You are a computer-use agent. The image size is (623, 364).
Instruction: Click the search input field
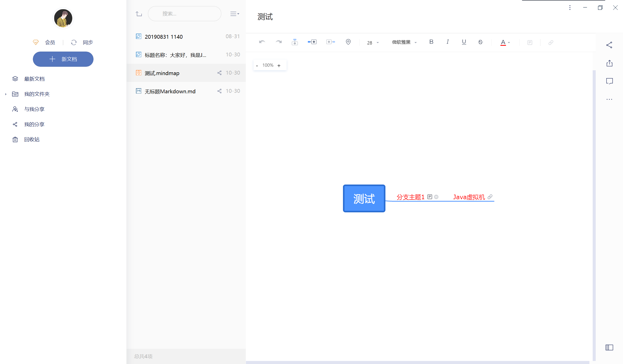(184, 14)
